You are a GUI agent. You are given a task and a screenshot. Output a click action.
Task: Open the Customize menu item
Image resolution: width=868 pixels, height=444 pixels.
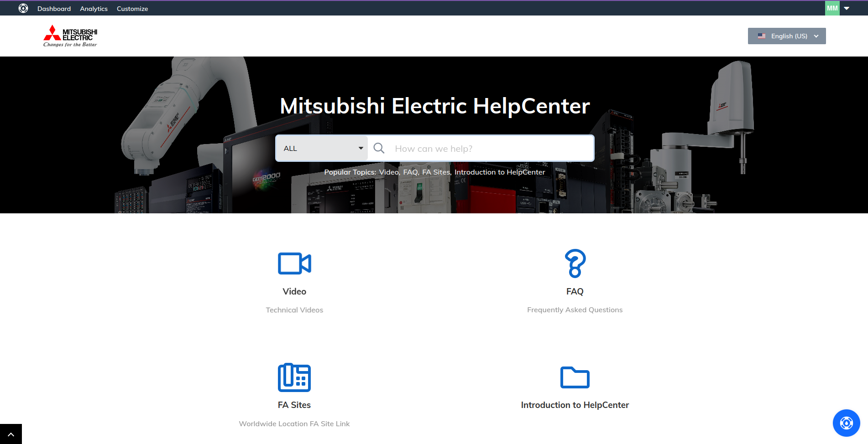point(132,9)
